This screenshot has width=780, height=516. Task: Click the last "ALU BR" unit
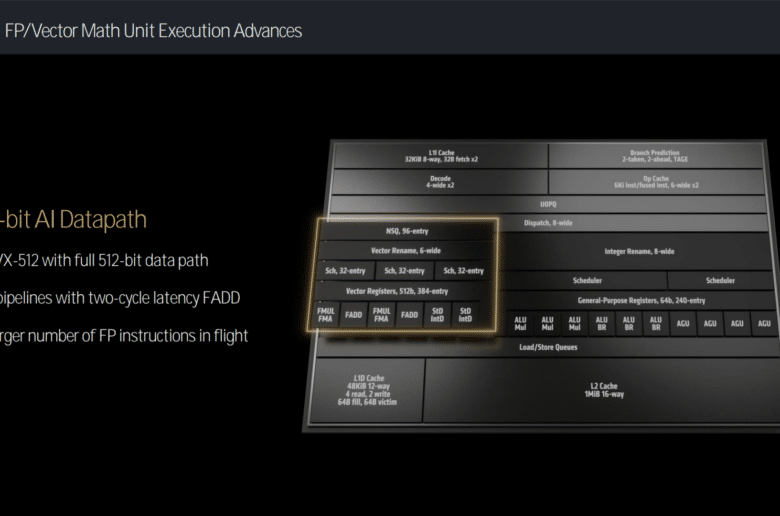(656, 323)
